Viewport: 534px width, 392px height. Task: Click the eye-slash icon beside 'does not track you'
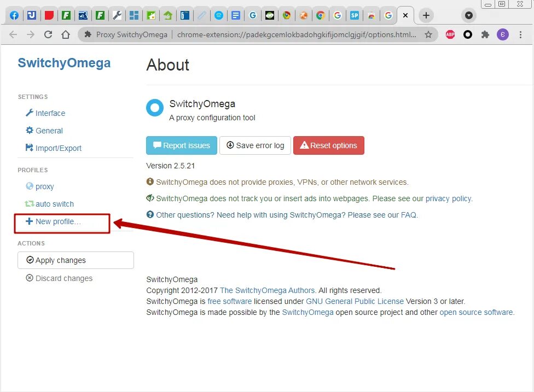(150, 198)
